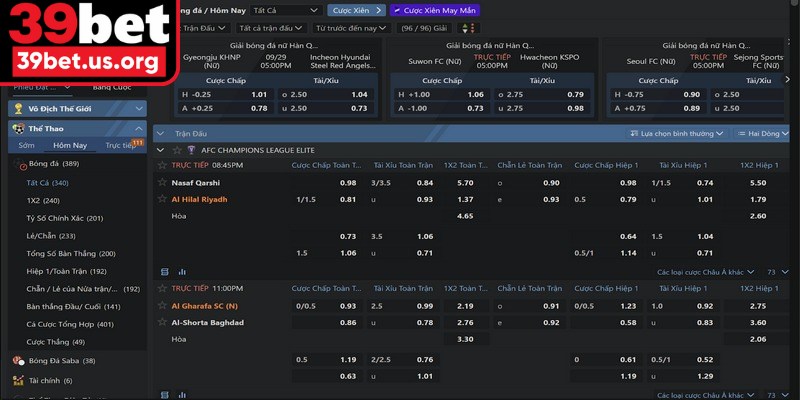Star Nasaf Qarshi as a favorite
Viewport: 800px width, 400px height.
162,183
